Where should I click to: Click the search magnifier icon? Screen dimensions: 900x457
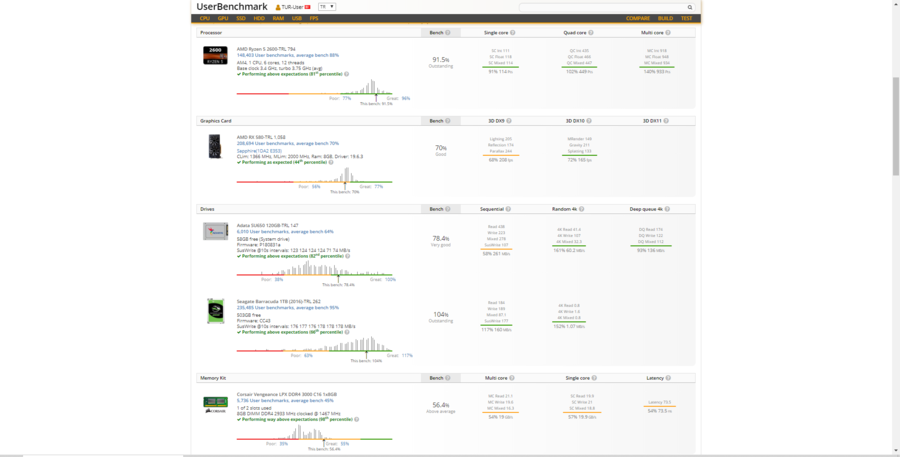[x=690, y=7]
